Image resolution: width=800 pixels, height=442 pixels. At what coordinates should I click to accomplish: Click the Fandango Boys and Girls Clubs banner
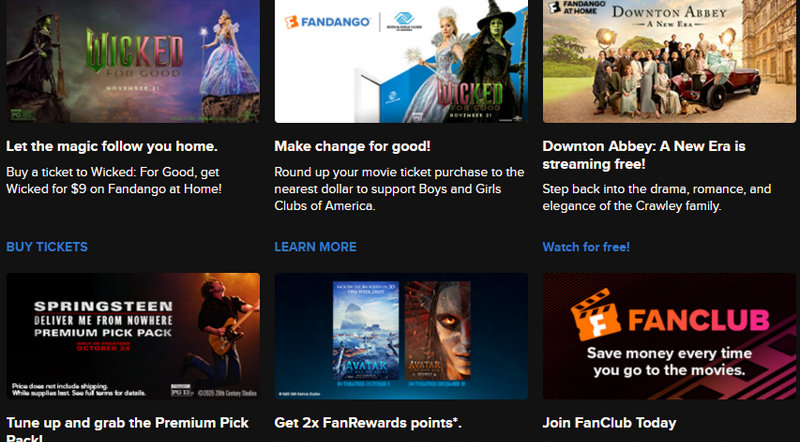tap(401, 61)
